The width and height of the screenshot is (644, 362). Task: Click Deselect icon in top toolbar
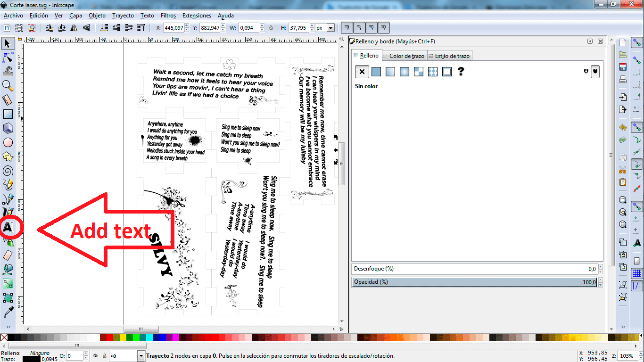tap(32, 28)
